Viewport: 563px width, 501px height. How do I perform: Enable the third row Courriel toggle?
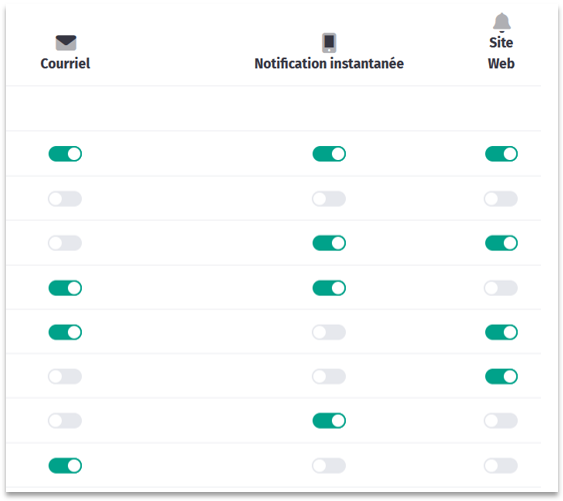[x=65, y=243]
